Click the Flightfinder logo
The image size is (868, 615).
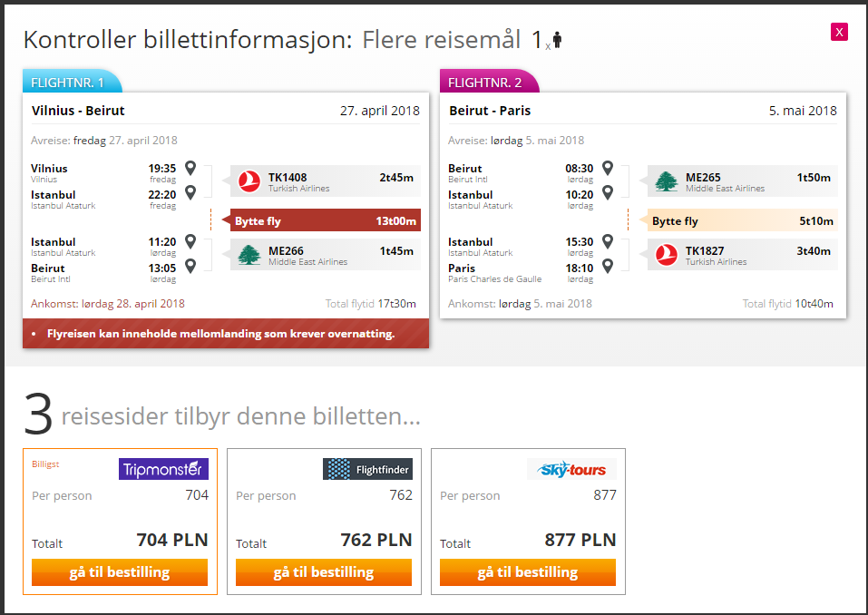(367, 469)
